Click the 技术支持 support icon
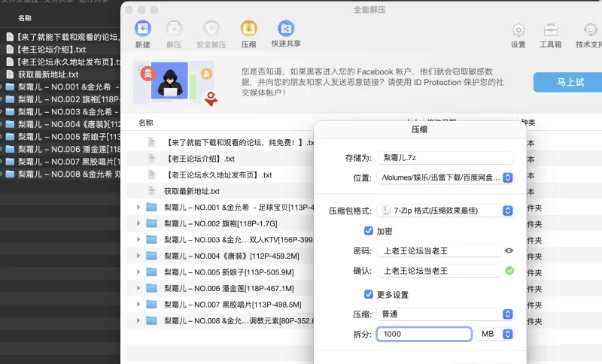 click(x=591, y=29)
